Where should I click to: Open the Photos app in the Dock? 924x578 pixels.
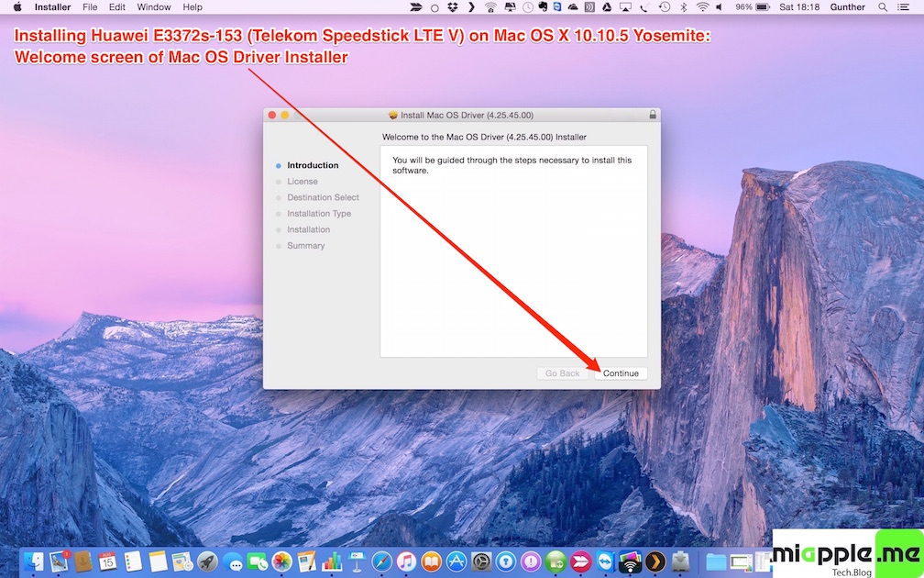coord(281,561)
